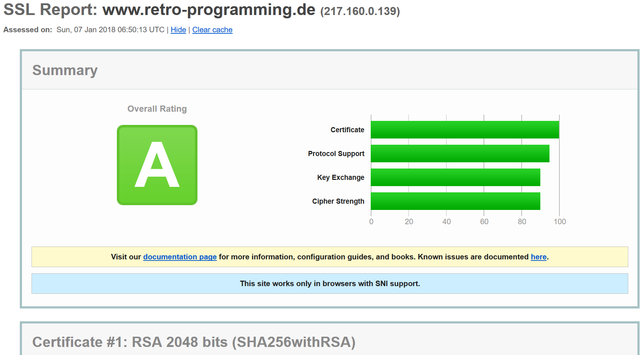Click the IP address 217.160.0.139
This screenshot has width=644, height=355.
360,11
